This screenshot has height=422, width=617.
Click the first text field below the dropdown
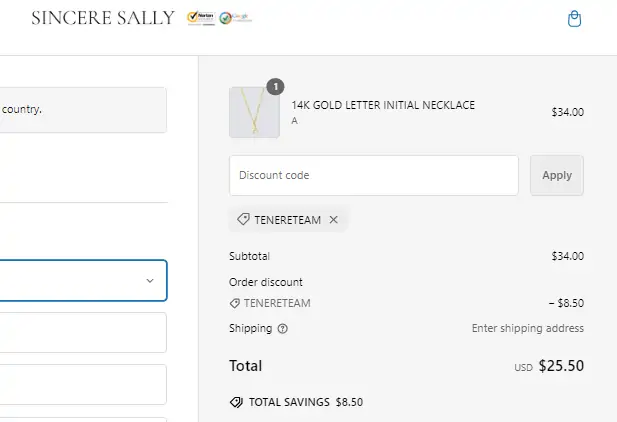[x=83, y=333]
